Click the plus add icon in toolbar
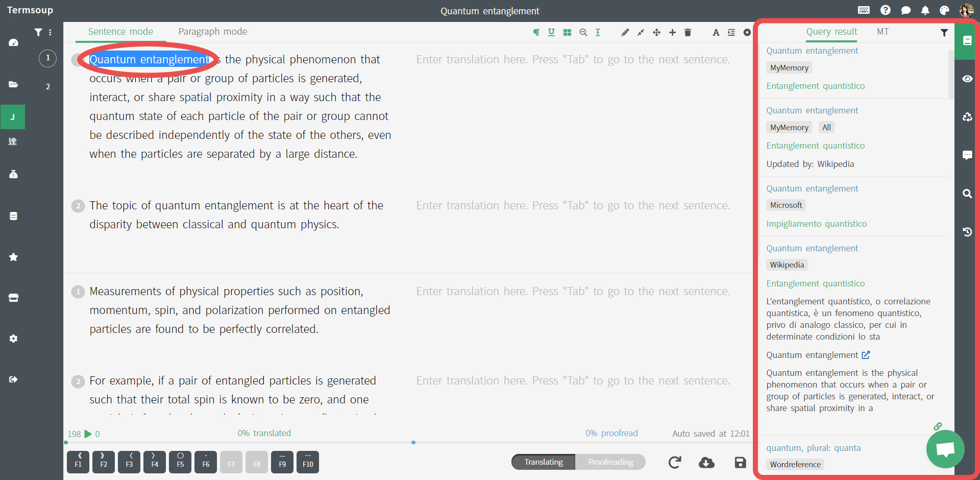The image size is (980, 480). click(672, 32)
